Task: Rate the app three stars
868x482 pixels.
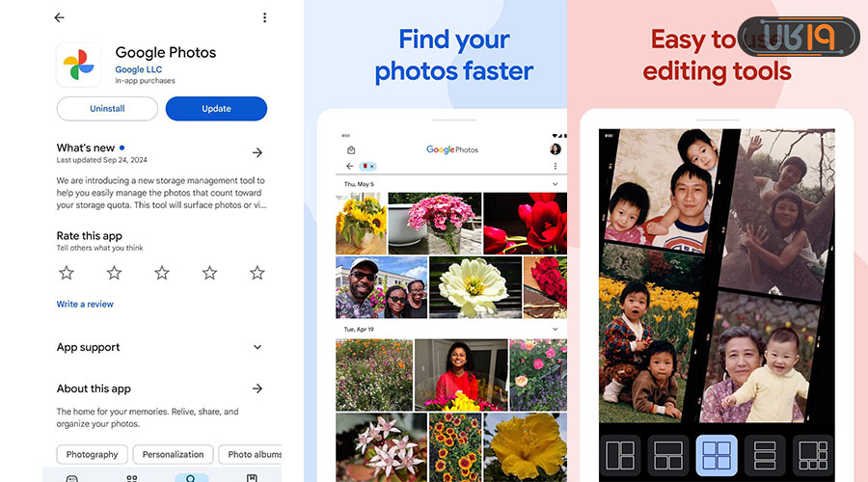Action: tap(162, 273)
